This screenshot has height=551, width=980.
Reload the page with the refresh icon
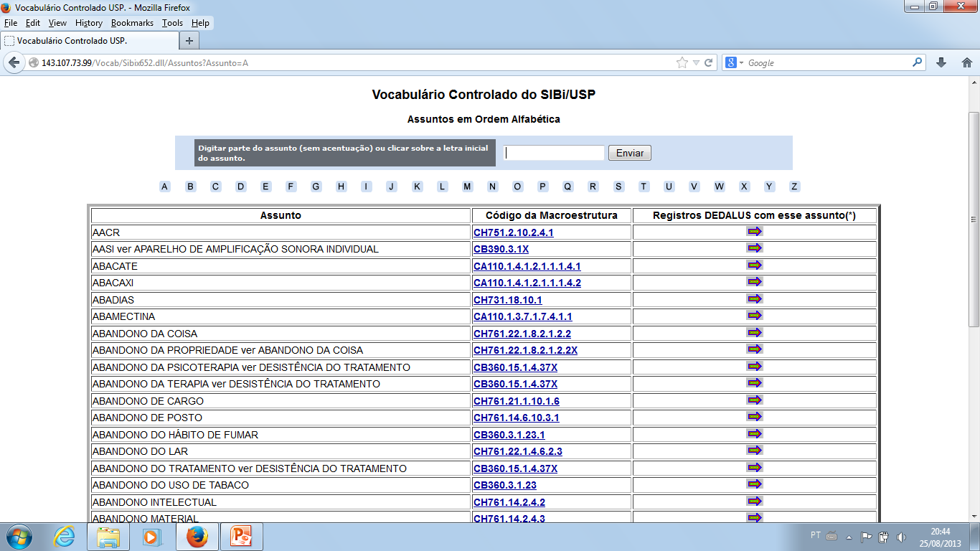tap(709, 62)
